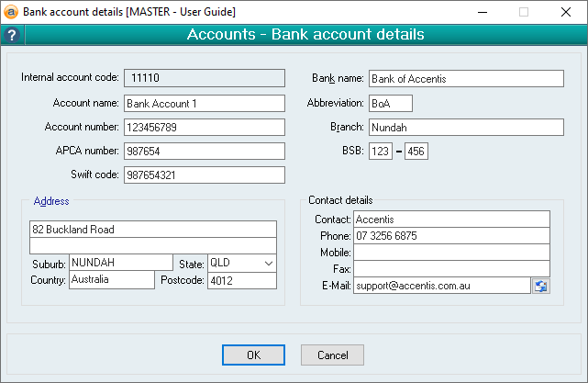Click the Account name input field

tap(205, 103)
